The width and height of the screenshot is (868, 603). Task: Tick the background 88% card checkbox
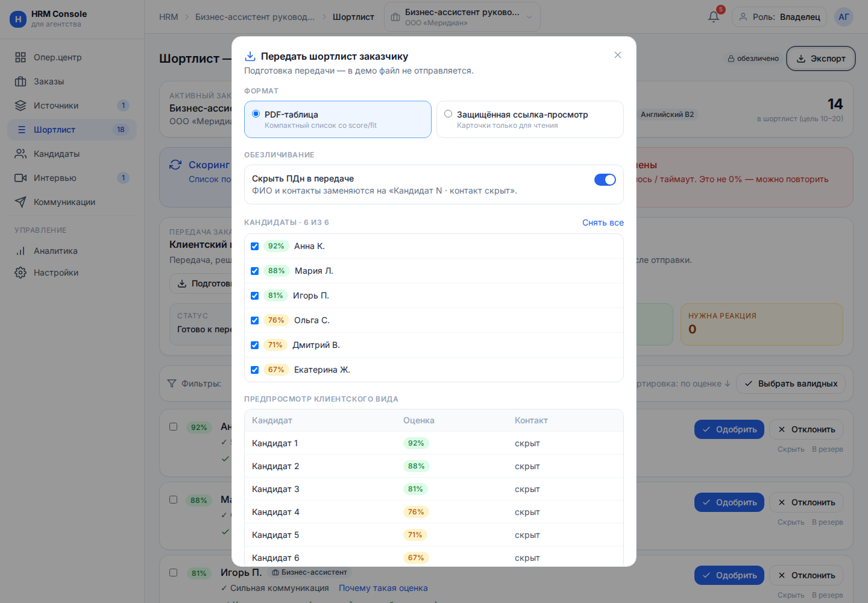pos(174,499)
